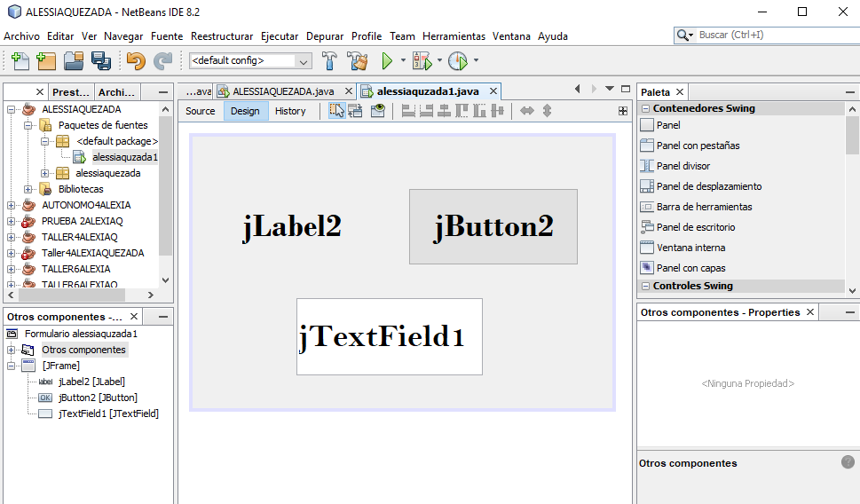Click the New File toolbar icon
Image resolution: width=860 pixels, height=504 pixels.
pos(20,61)
